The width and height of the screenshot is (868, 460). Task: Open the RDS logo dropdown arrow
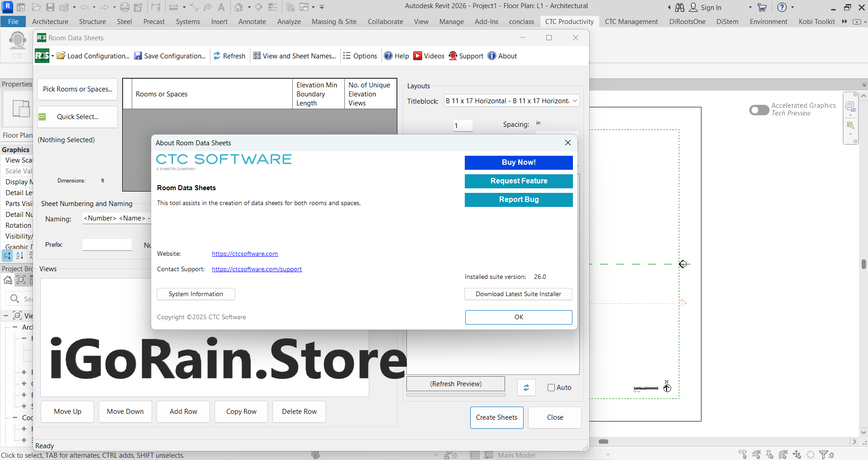coord(52,56)
